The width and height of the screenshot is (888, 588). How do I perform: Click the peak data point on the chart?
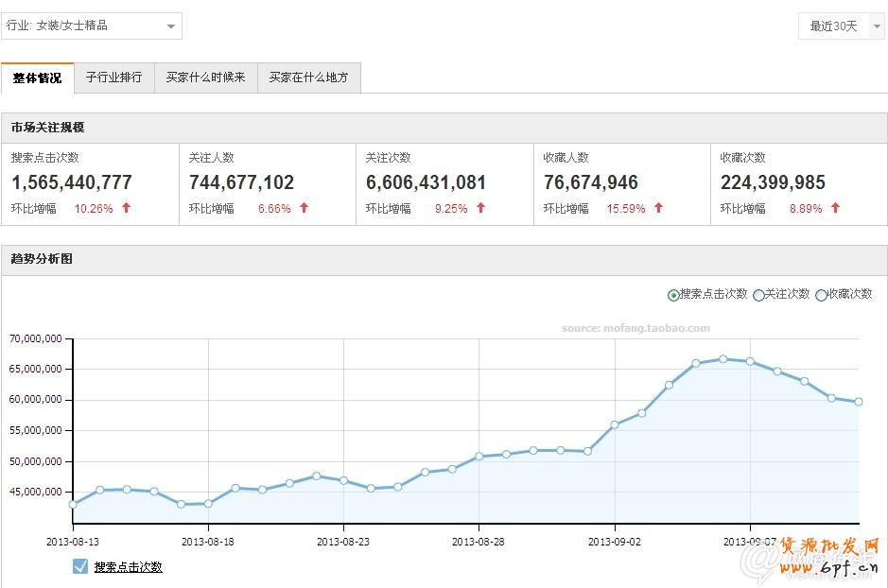723,359
